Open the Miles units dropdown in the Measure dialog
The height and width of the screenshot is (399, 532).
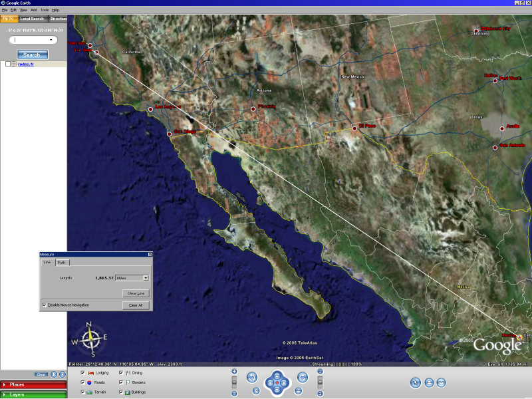(x=146, y=278)
